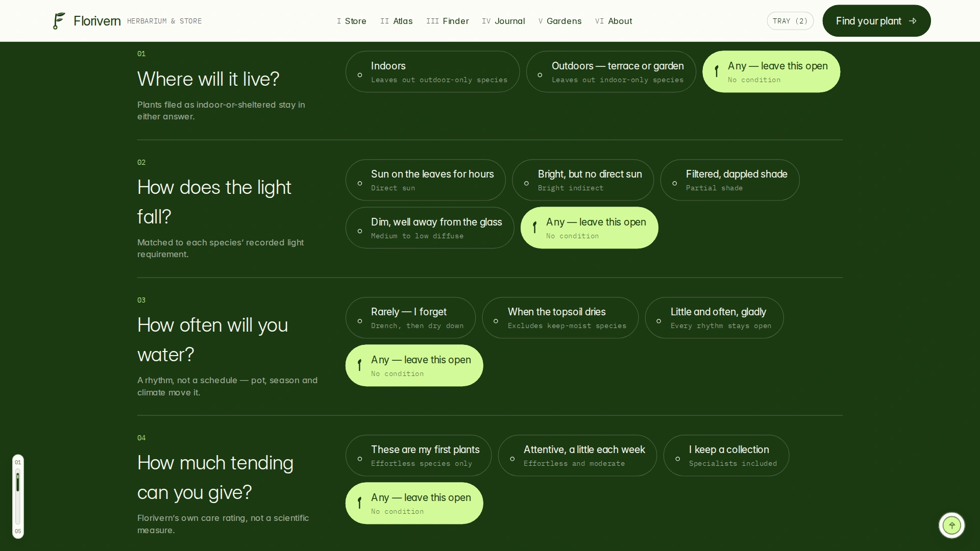
Task: Choose Outdoors — terrace or garden option
Action: [611, 71]
